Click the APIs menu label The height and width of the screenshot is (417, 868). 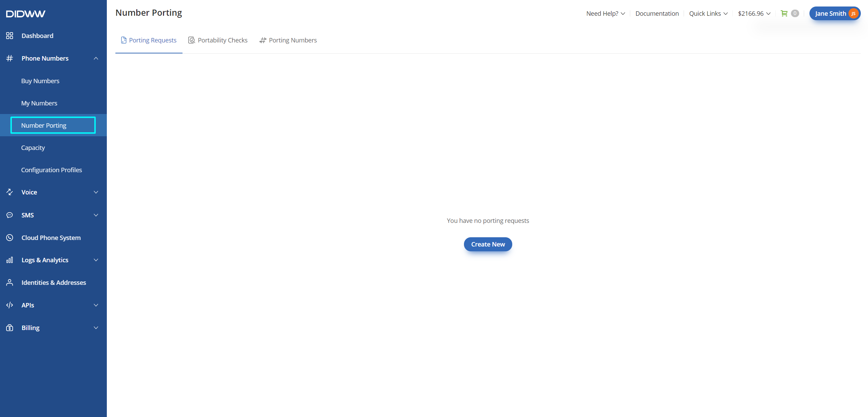point(28,305)
